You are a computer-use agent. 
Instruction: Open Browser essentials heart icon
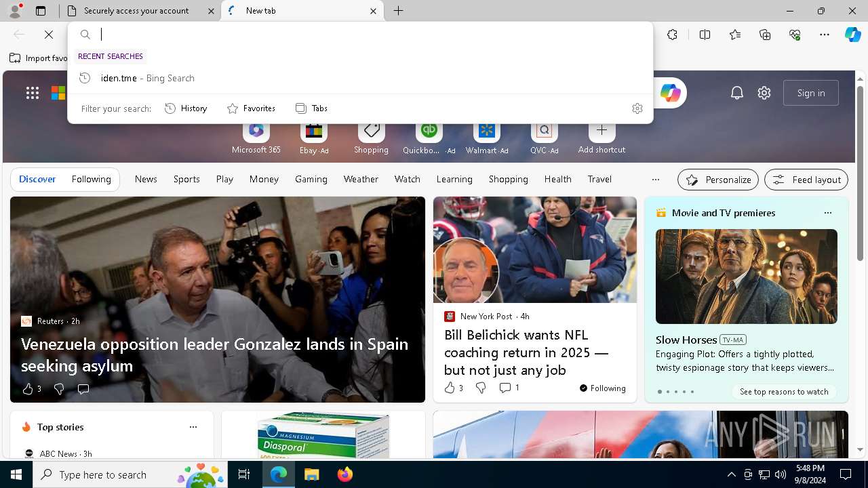pos(795,35)
